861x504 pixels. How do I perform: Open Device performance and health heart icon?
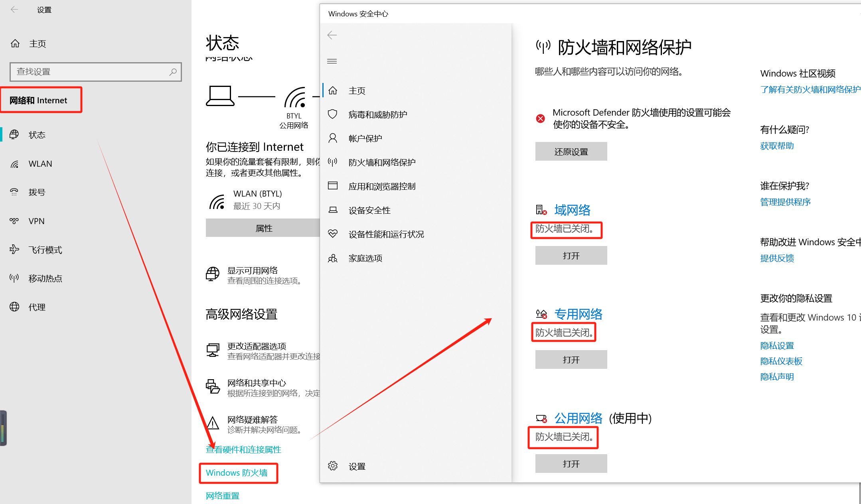point(332,234)
